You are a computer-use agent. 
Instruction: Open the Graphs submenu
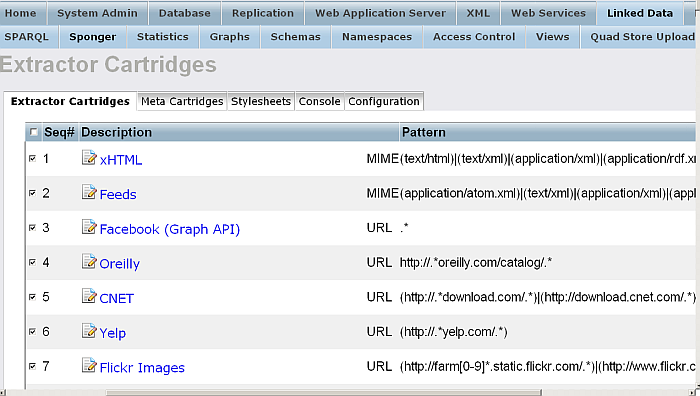click(229, 37)
